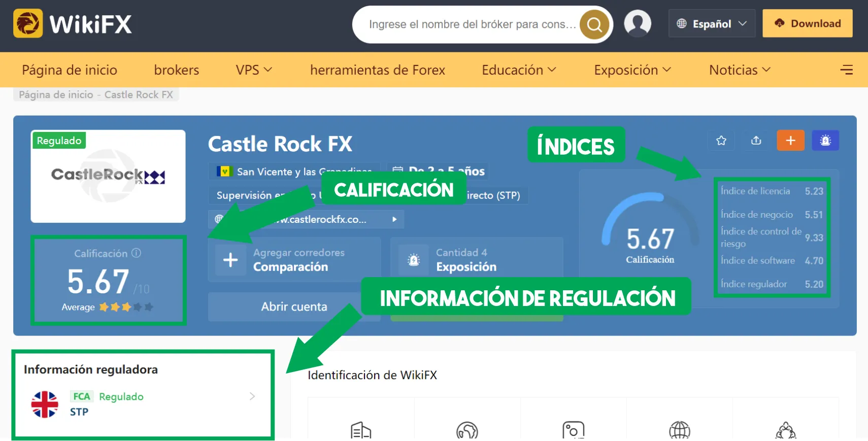
Task: Click the globe identification icon
Action: click(x=680, y=430)
